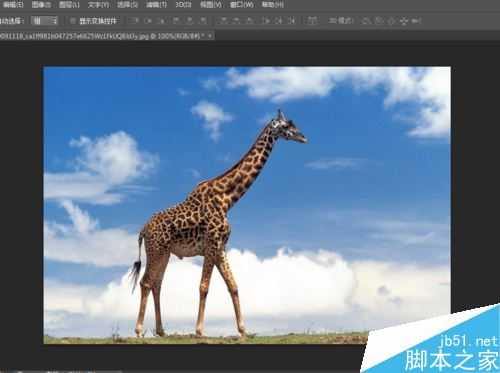Image resolution: width=500 pixels, height=373 pixels.
Task: Select the 3D slide mode icon
Action: [x=404, y=21]
